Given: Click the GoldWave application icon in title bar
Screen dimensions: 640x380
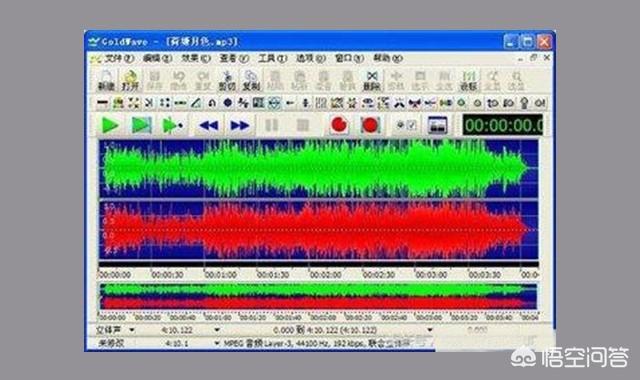Looking at the screenshot, I should coord(94,41).
